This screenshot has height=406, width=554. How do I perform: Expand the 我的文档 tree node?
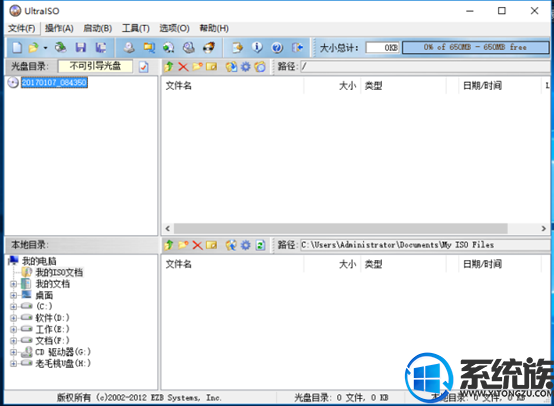click(x=13, y=284)
